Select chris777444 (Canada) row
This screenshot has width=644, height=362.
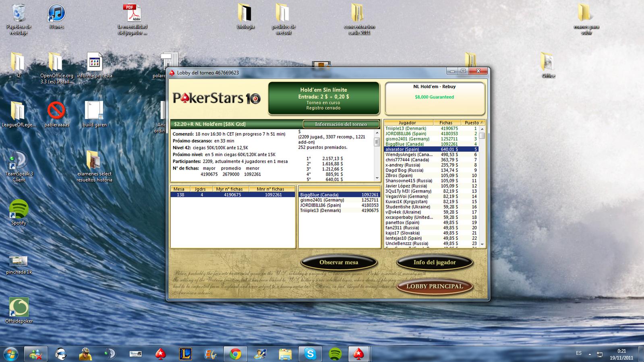tap(431, 160)
